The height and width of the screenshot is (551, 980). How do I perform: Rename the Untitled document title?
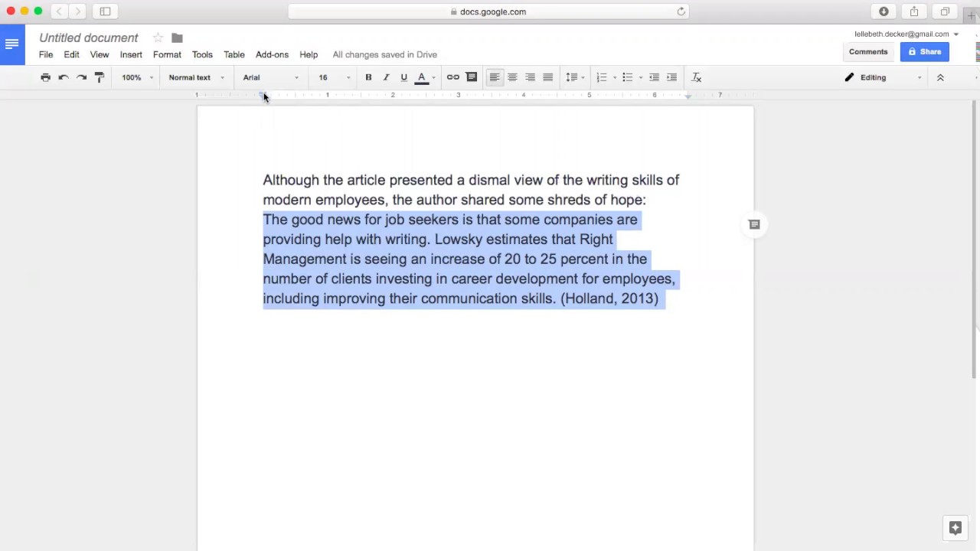89,37
